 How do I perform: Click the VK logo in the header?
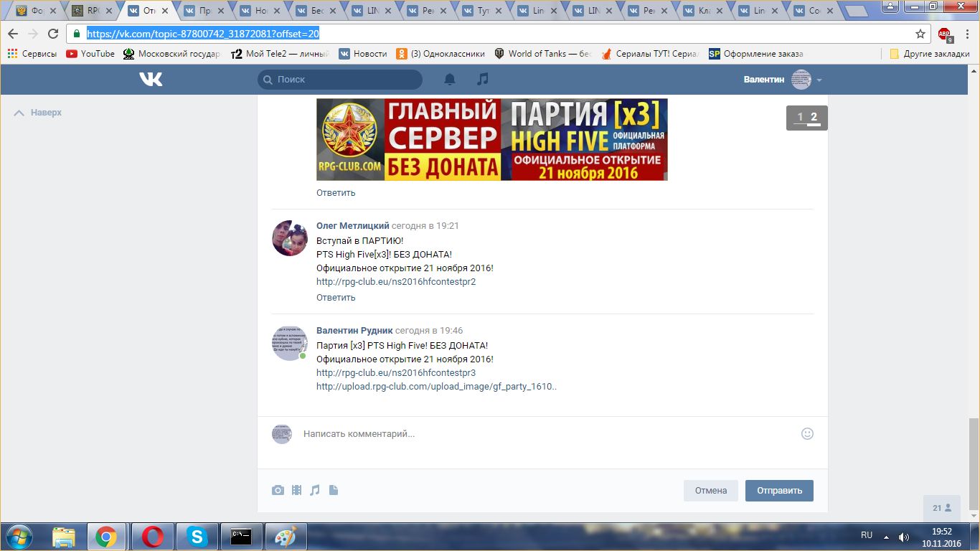[x=151, y=80]
